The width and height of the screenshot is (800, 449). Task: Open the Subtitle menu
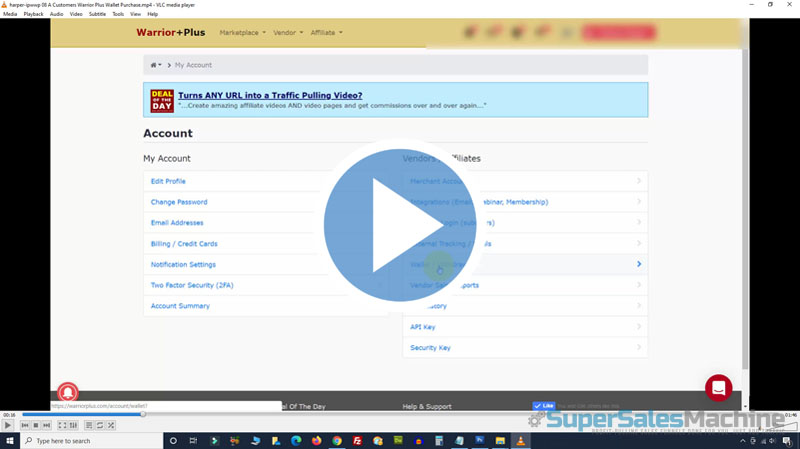pos(97,14)
